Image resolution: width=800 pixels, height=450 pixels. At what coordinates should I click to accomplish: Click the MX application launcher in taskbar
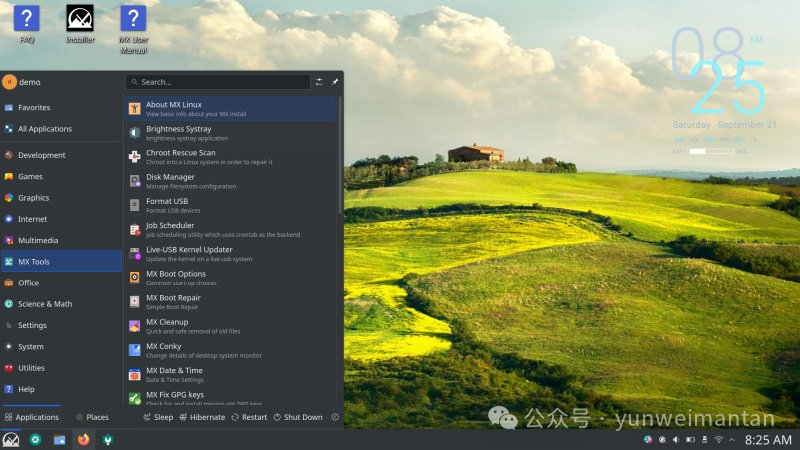point(11,440)
